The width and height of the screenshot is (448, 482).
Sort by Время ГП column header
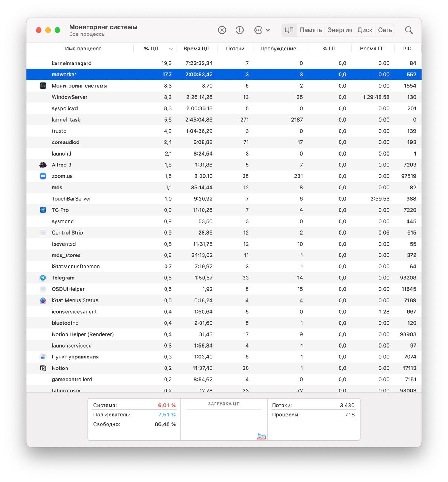372,49
